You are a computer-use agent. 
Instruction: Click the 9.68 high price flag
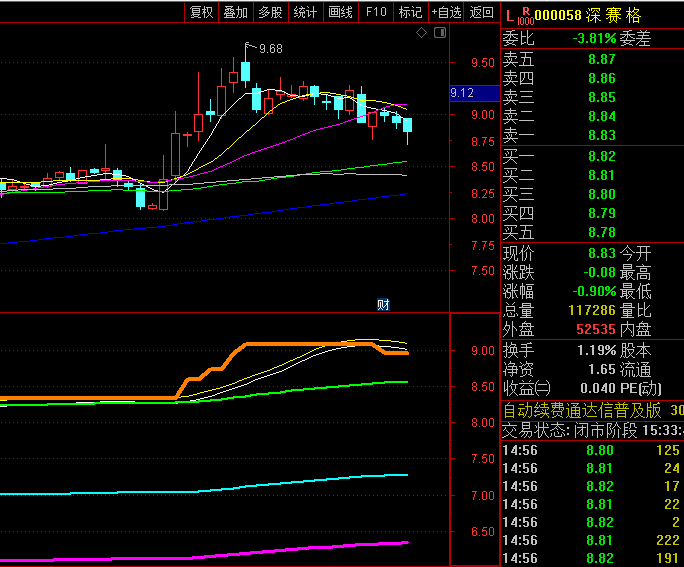click(269, 48)
